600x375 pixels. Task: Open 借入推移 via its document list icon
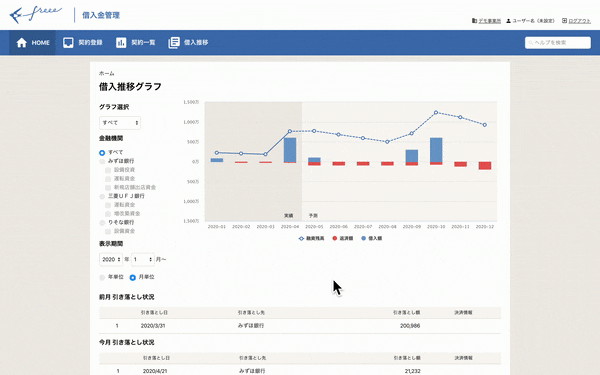point(174,42)
